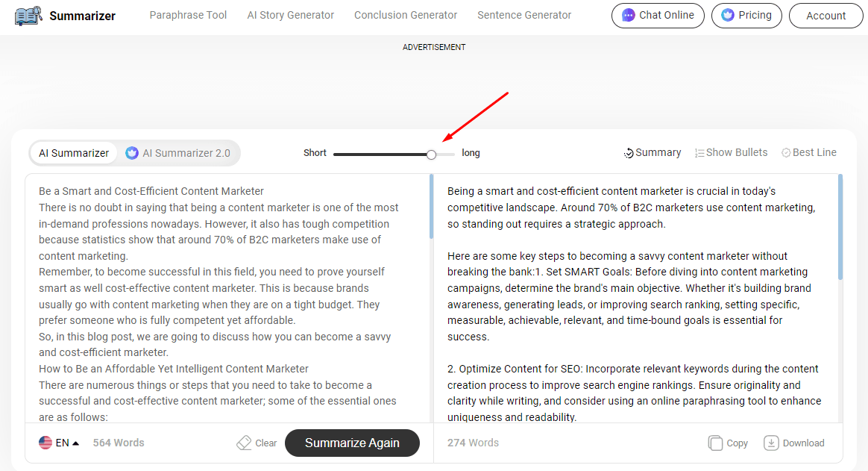Screen dimensions: 868x471
Task: Click the Summarizer book logo
Action: (28, 15)
